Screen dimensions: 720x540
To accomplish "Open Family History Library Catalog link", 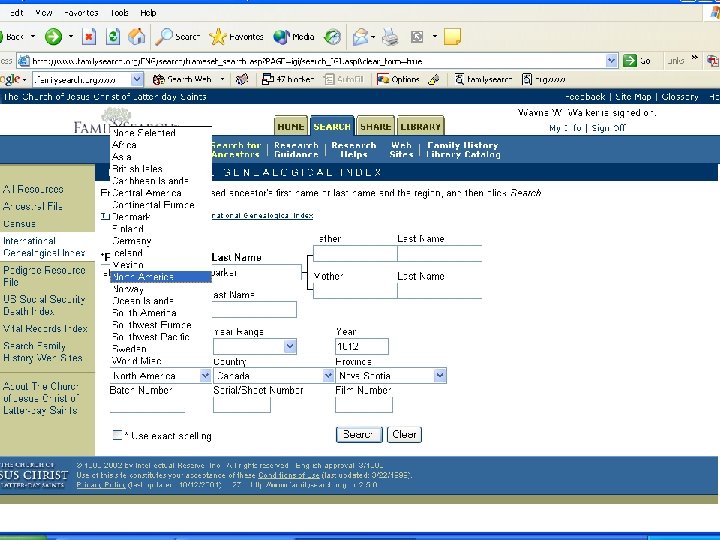I will (x=463, y=150).
